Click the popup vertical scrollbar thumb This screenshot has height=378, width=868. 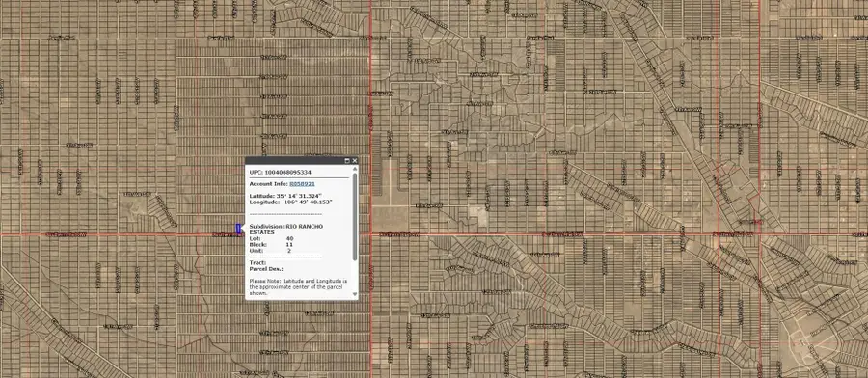pyautogui.click(x=355, y=216)
